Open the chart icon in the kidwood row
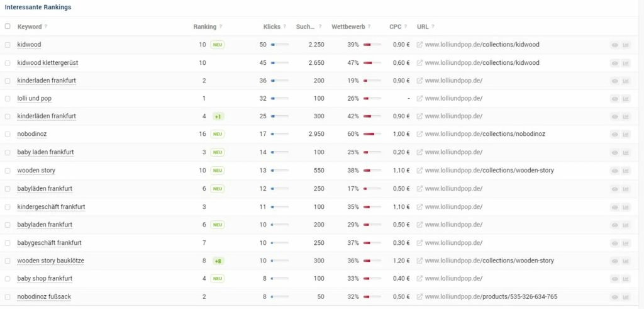Image resolution: width=644 pixels, height=309 pixels. (x=626, y=45)
